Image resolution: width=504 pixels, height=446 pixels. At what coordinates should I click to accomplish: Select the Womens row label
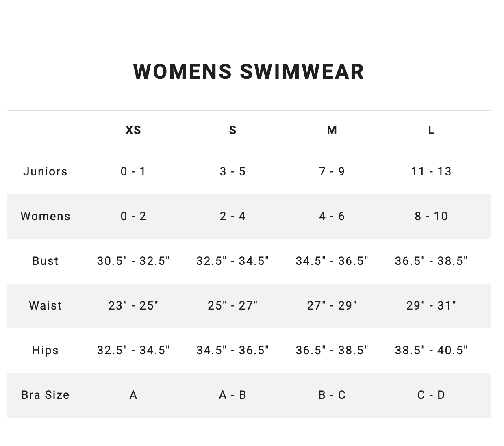[45, 216]
